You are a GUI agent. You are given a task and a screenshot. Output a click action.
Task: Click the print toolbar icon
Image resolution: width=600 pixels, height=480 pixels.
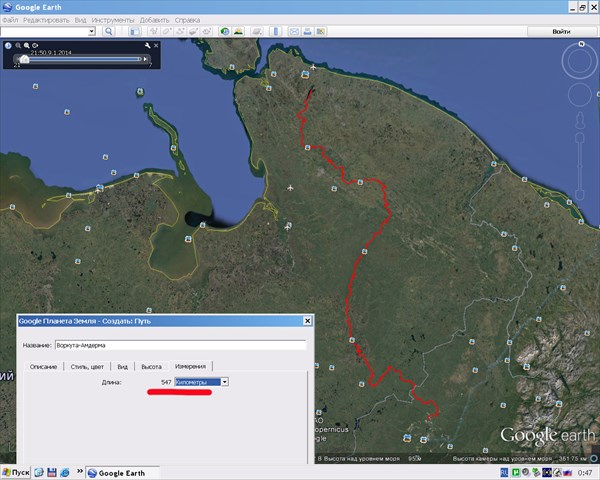(307, 31)
